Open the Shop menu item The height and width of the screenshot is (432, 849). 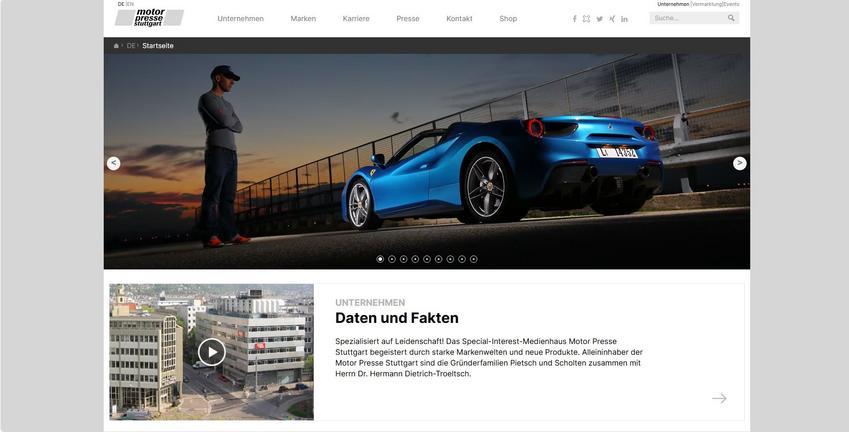508,18
